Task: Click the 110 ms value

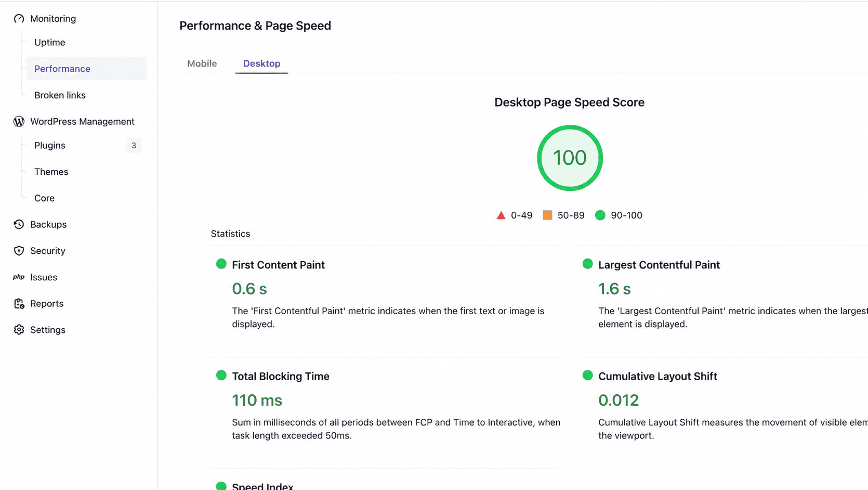Action: (257, 400)
